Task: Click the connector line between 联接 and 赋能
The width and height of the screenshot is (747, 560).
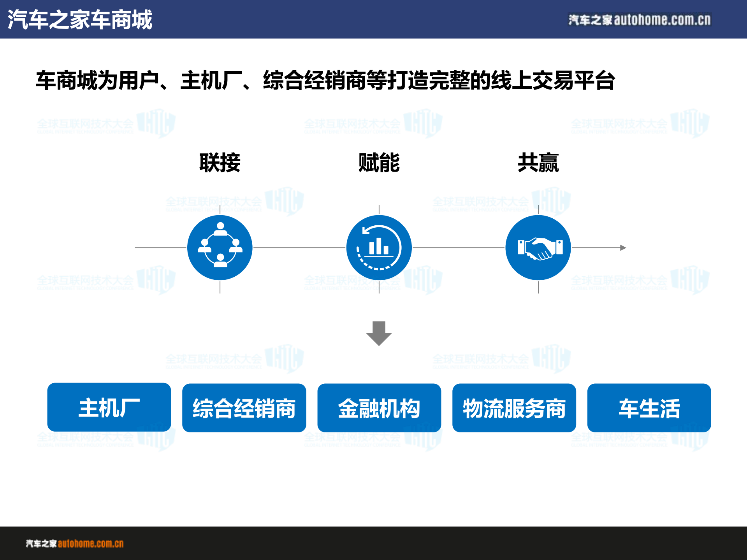Action: [300, 247]
